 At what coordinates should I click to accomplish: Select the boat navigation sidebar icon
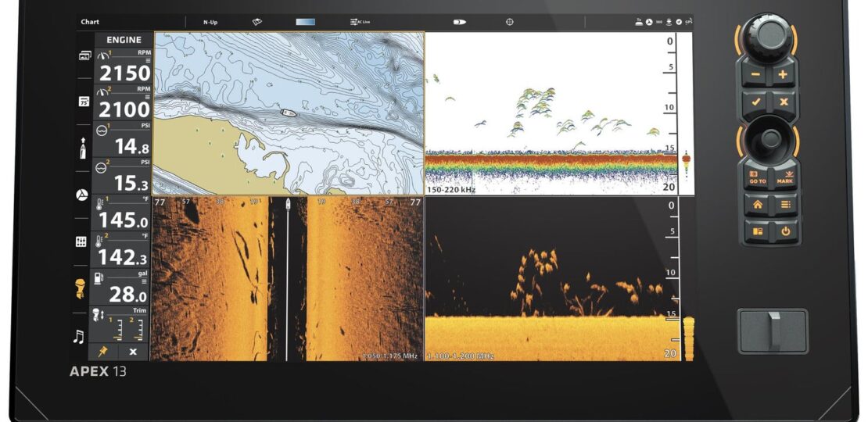pyautogui.click(x=83, y=148)
